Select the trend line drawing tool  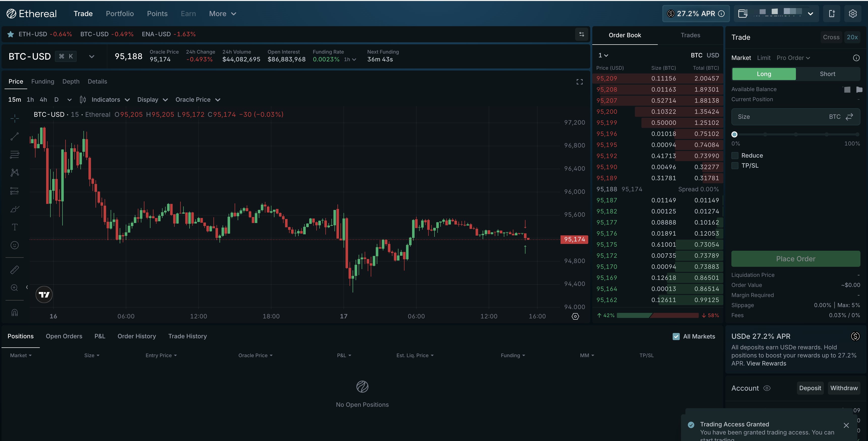point(14,136)
